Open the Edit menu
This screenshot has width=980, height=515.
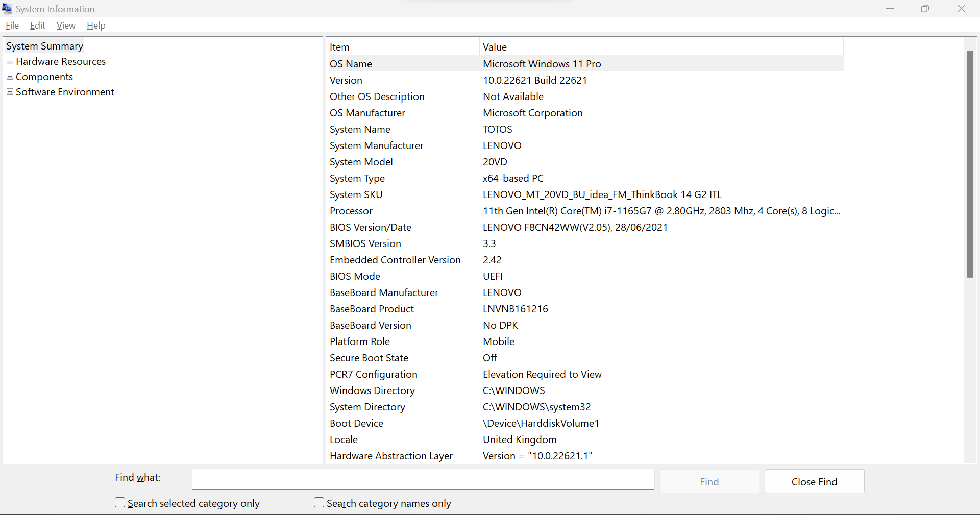point(38,26)
